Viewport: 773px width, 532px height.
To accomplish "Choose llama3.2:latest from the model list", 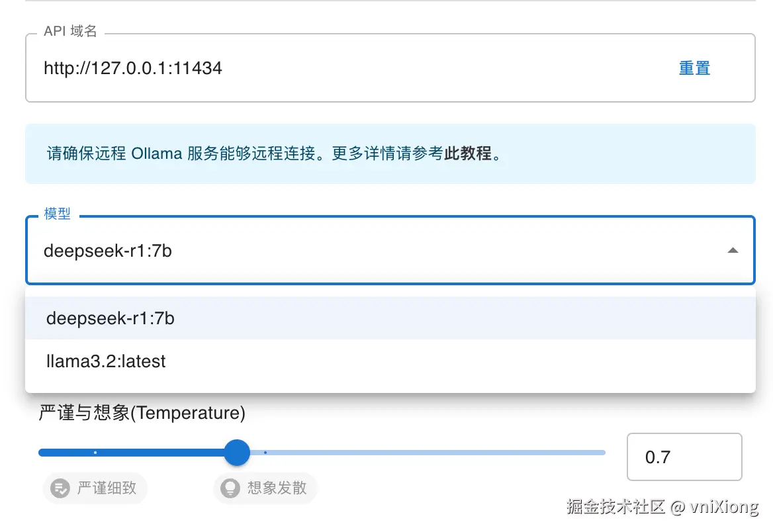I will (x=106, y=361).
